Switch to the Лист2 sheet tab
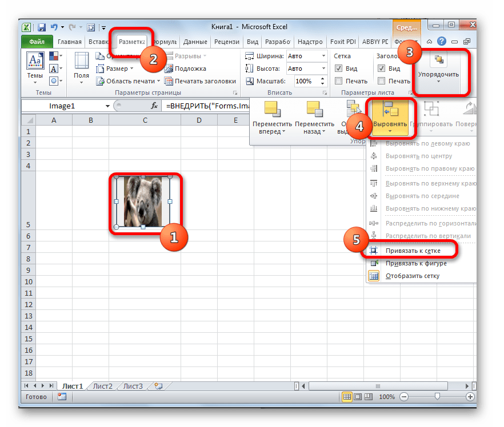Screen dimensions: 504x427 pyautogui.click(x=102, y=386)
